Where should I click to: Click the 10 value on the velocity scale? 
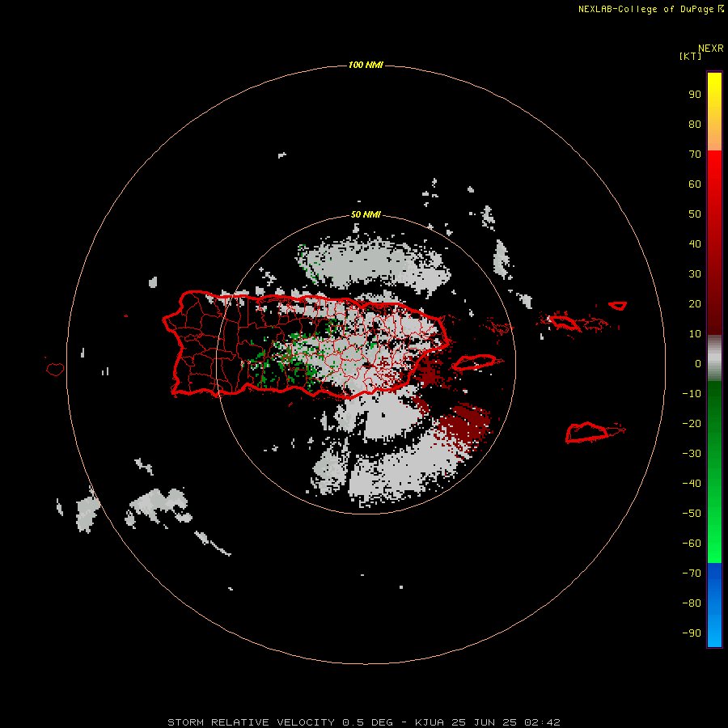[695, 334]
